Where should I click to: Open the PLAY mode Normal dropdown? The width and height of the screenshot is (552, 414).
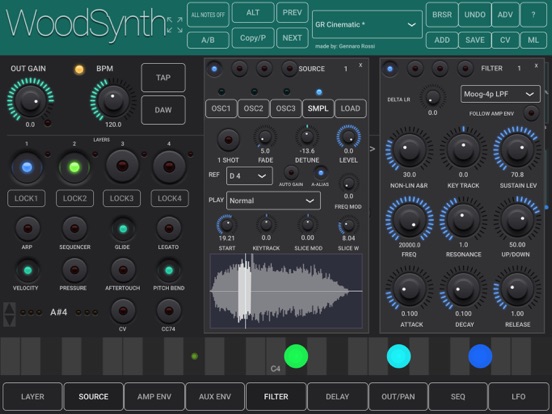point(273,201)
